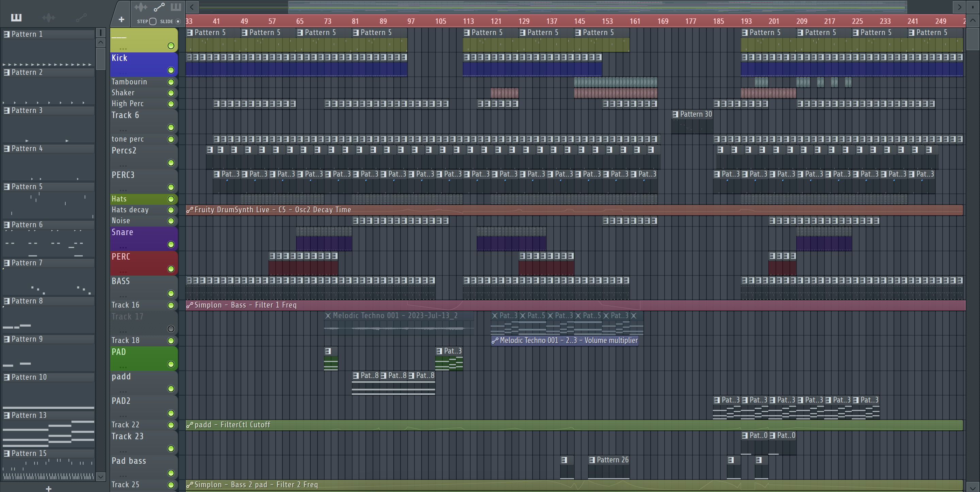
Task: Mute the Tambourin track
Action: pos(171,82)
